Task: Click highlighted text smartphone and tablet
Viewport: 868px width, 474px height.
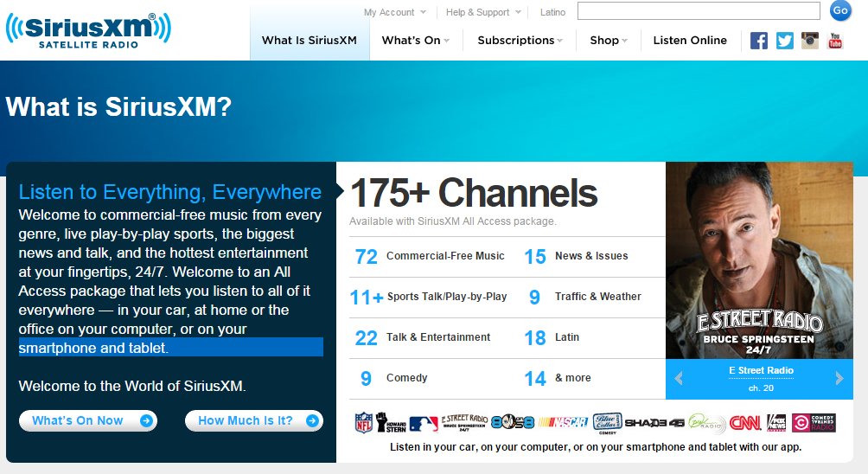Action: [x=93, y=348]
